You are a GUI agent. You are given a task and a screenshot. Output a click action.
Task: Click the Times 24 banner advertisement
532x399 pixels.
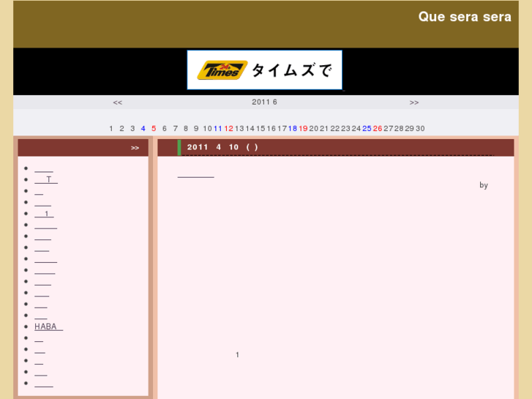pos(265,70)
